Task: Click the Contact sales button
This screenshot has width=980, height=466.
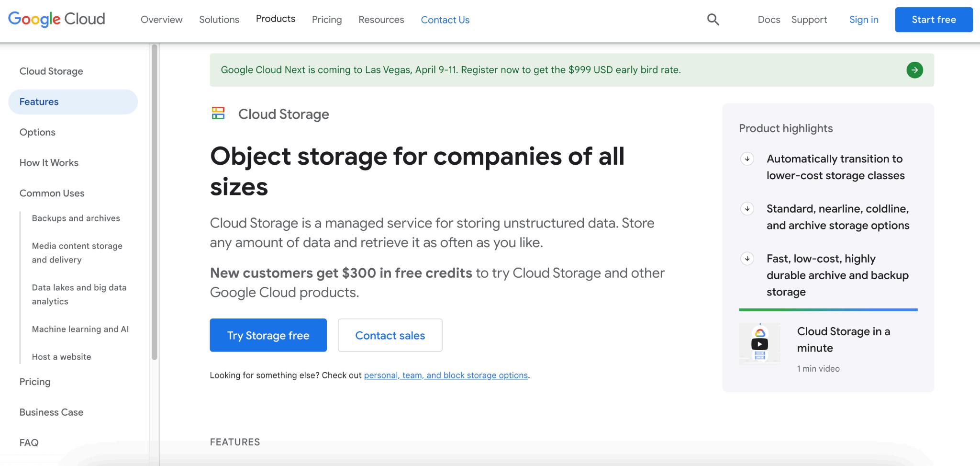Action: pyautogui.click(x=390, y=335)
